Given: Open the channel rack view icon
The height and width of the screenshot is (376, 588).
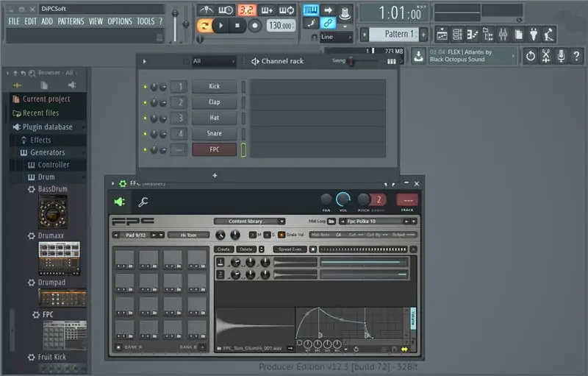Looking at the screenshot, I should (457, 35).
